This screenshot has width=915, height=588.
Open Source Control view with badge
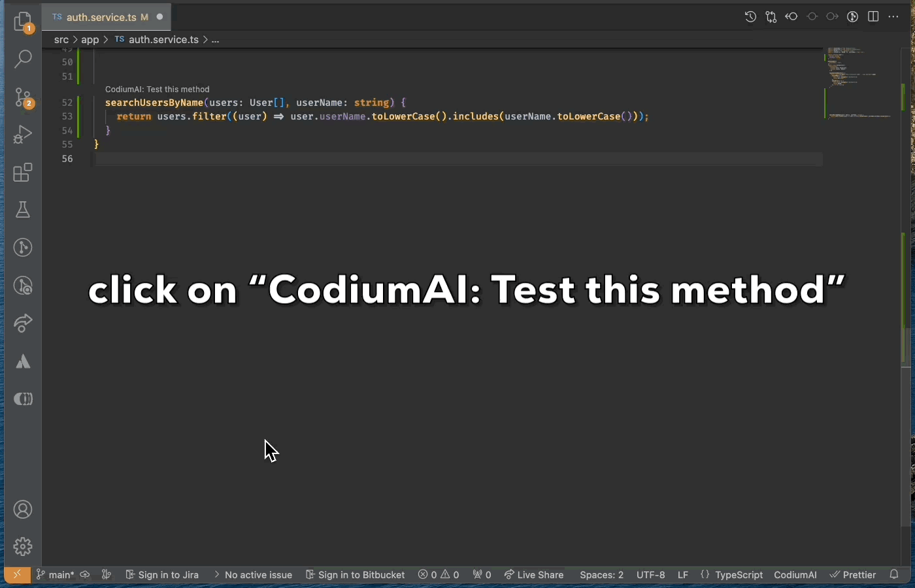(x=23, y=97)
